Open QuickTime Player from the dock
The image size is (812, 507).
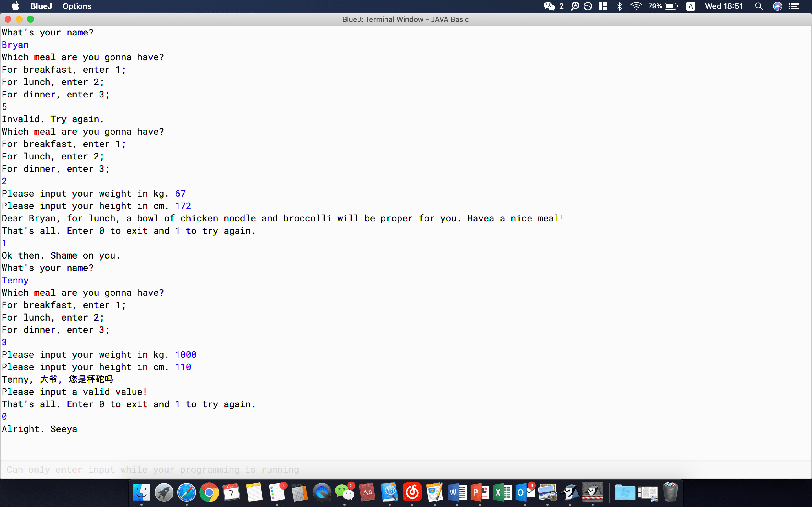[x=322, y=493]
